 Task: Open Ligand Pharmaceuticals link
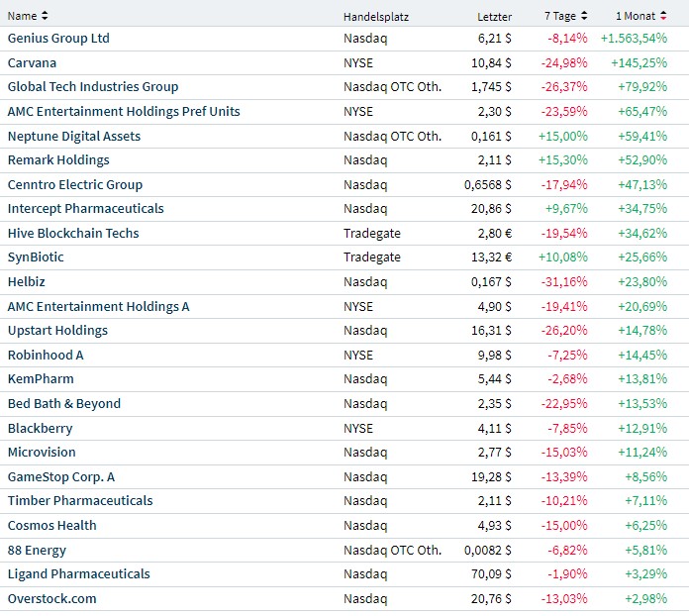click(79, 574)
